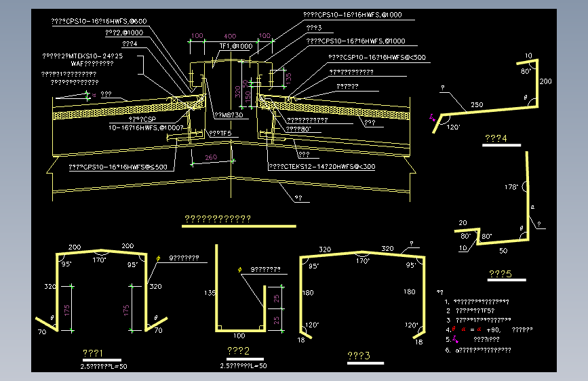
Task: Select the '????CSP10-16?16HWFS@<500' annotation
Action: pyautogui.click(x=377, y=58)
